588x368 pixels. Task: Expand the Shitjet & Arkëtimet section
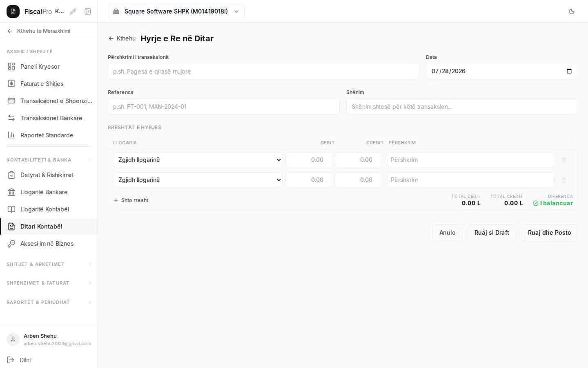point(49,264)
